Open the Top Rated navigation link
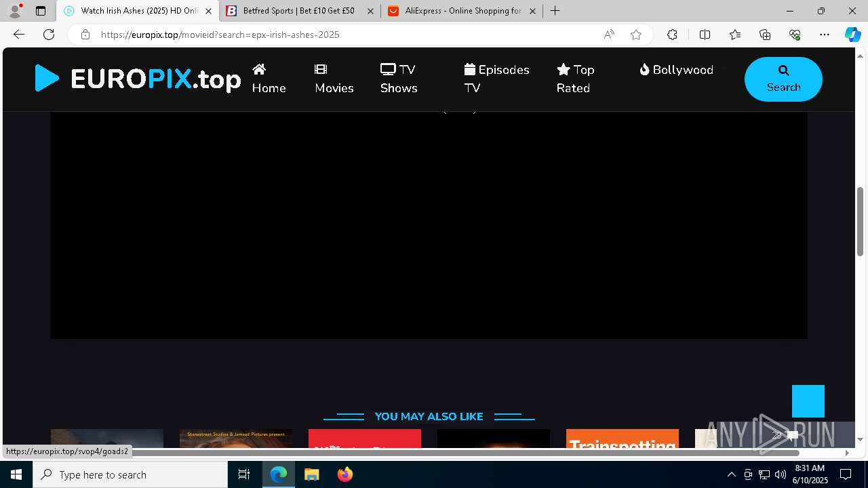The width and height of the screenshot is (868, 488). [x=576, y=79]
